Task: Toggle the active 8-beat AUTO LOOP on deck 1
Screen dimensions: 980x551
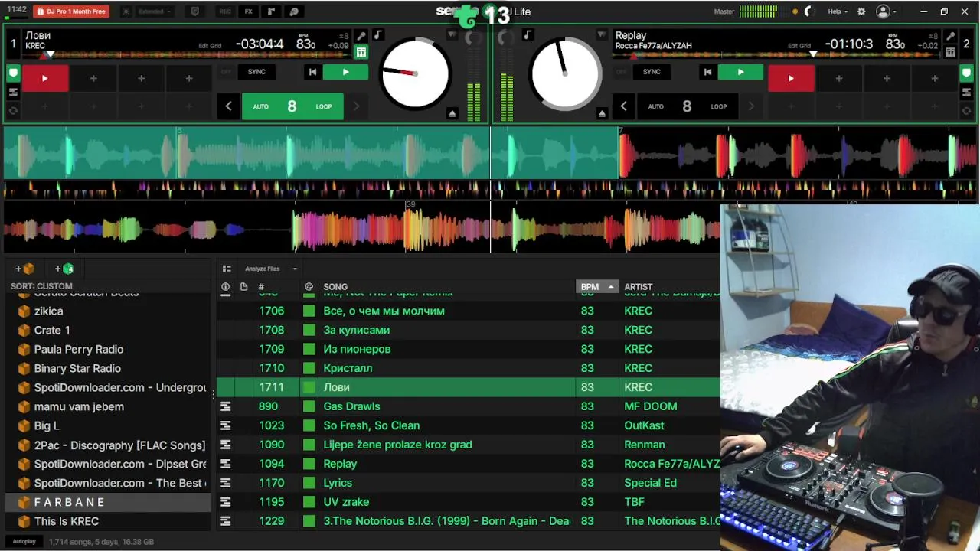Action: coord(292,106)
